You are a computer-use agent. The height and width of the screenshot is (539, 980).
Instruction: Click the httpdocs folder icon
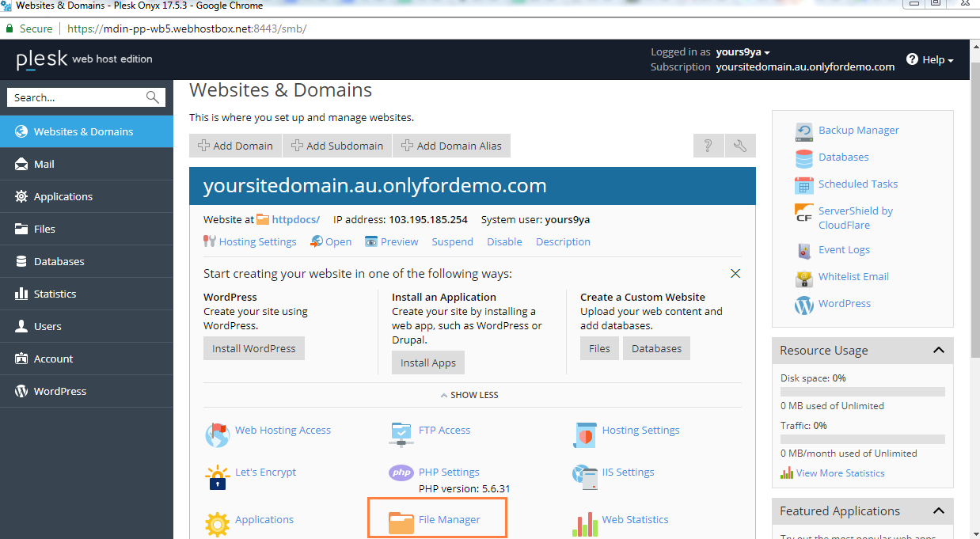click(263, 219)
